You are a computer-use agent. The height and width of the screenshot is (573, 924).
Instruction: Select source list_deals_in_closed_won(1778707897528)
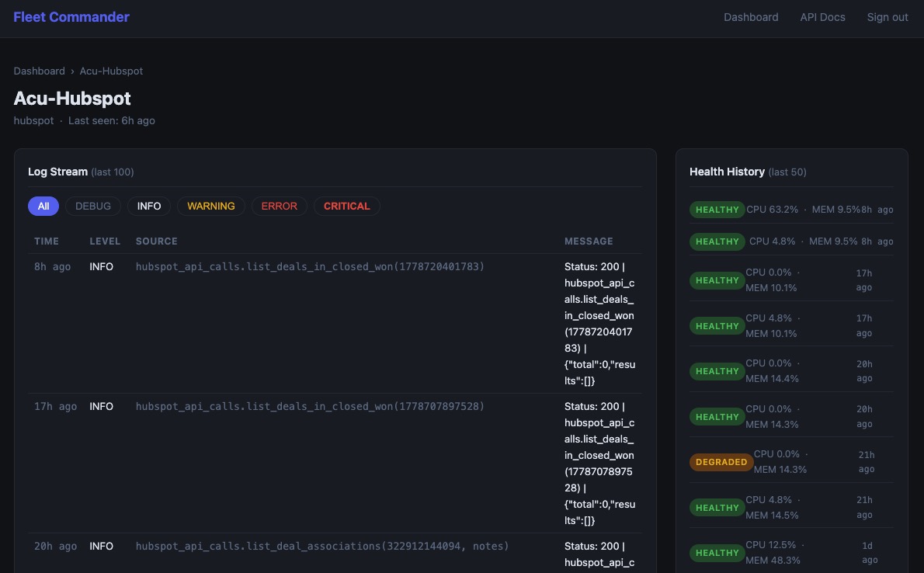310,406
